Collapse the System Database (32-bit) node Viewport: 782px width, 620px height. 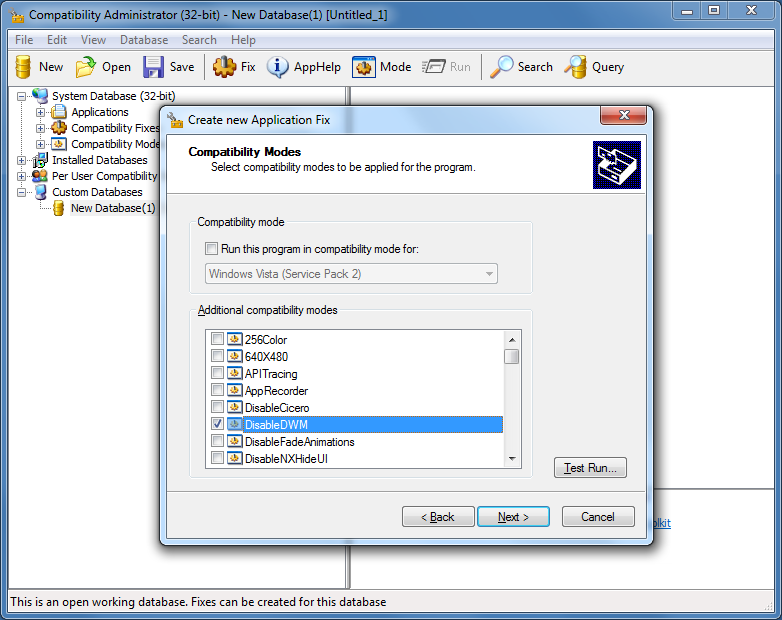(21, 96)
